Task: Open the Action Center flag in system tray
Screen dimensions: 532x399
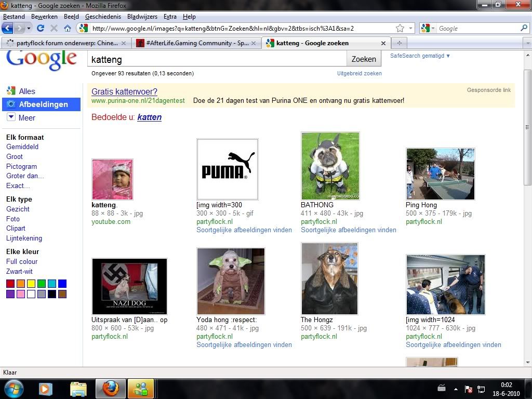Action: 470,389
